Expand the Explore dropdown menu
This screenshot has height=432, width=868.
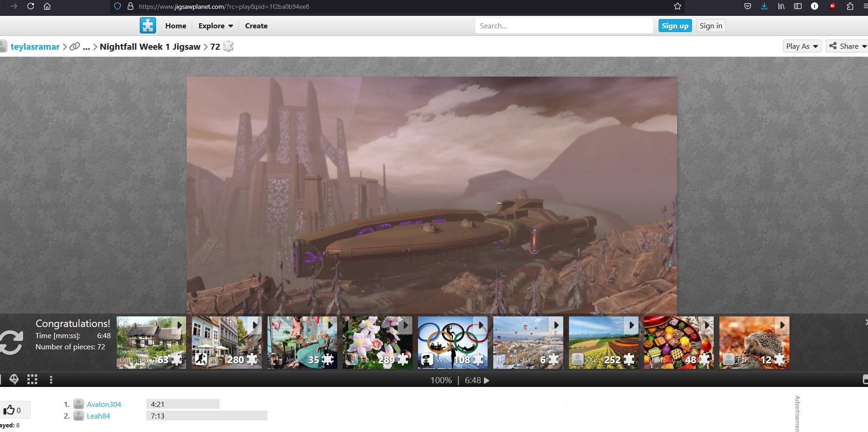click(x=215, y=26)
